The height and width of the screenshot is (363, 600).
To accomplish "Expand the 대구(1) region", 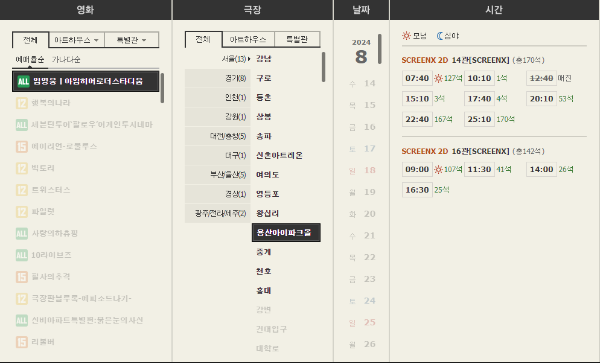I will pyautogui.click(x=218, y=155).
